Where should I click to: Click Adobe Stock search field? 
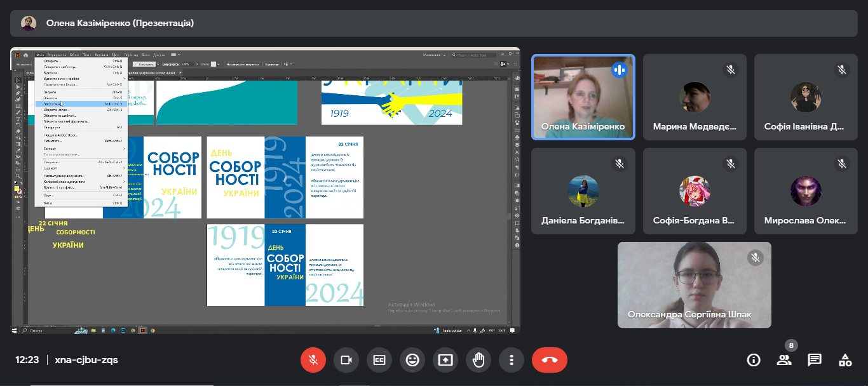pos(474,55)
